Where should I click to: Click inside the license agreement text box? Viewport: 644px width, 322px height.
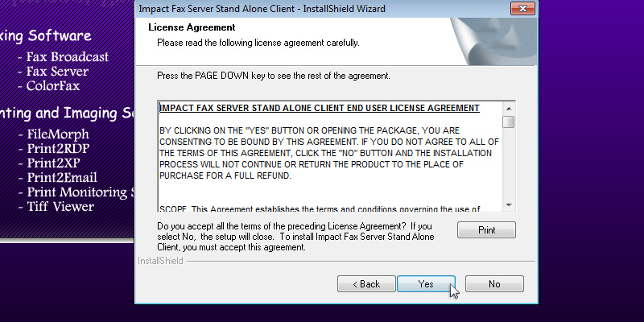point(328,161)
